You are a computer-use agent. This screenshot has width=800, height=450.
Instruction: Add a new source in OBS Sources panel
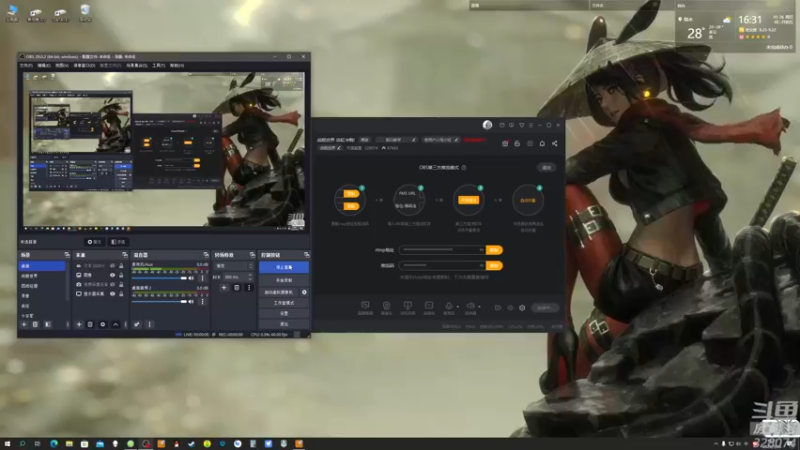click(x=79, y=324)
